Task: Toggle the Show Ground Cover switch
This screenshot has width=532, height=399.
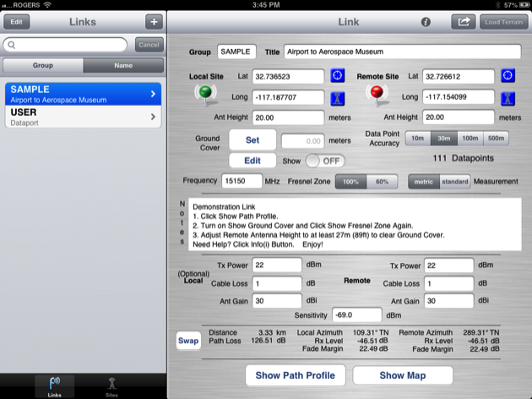Action: click(x=324, y=161)
